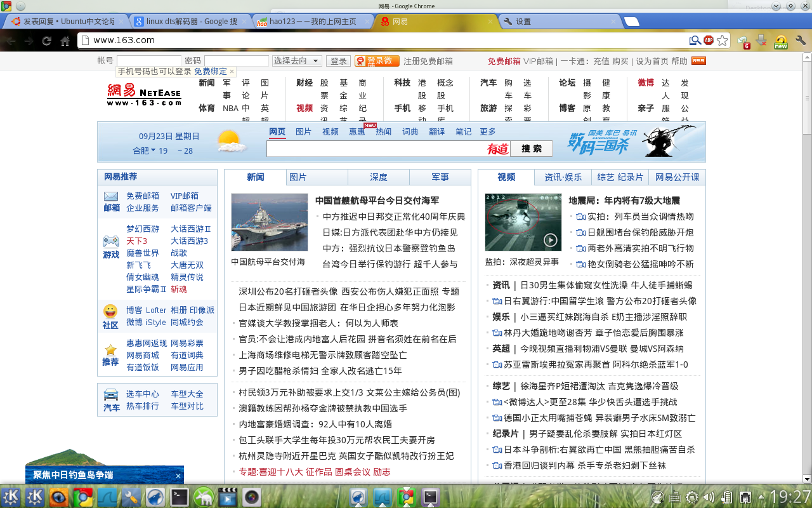Screen dimensions: 812x508
Task: Open headline 地震局：年内将有7级大地震
Action: [x=624, y=201]
